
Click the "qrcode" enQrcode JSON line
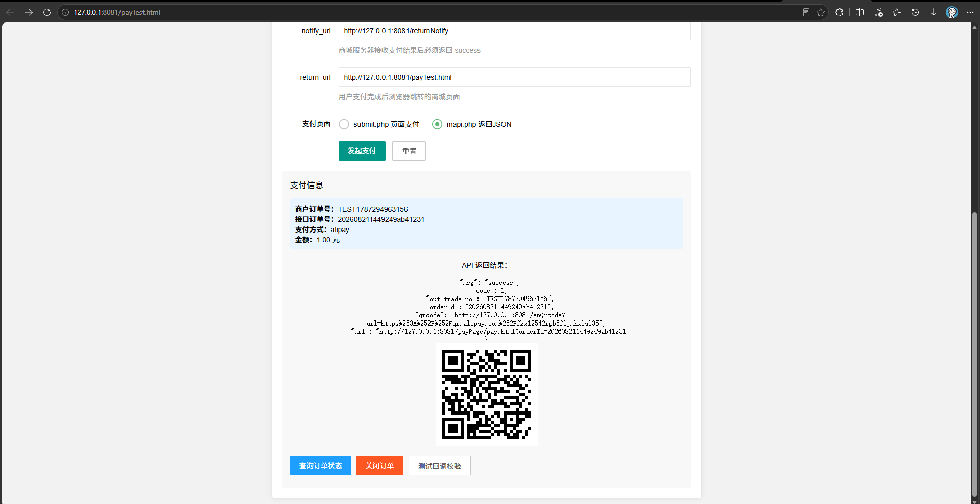pos(486,319)
